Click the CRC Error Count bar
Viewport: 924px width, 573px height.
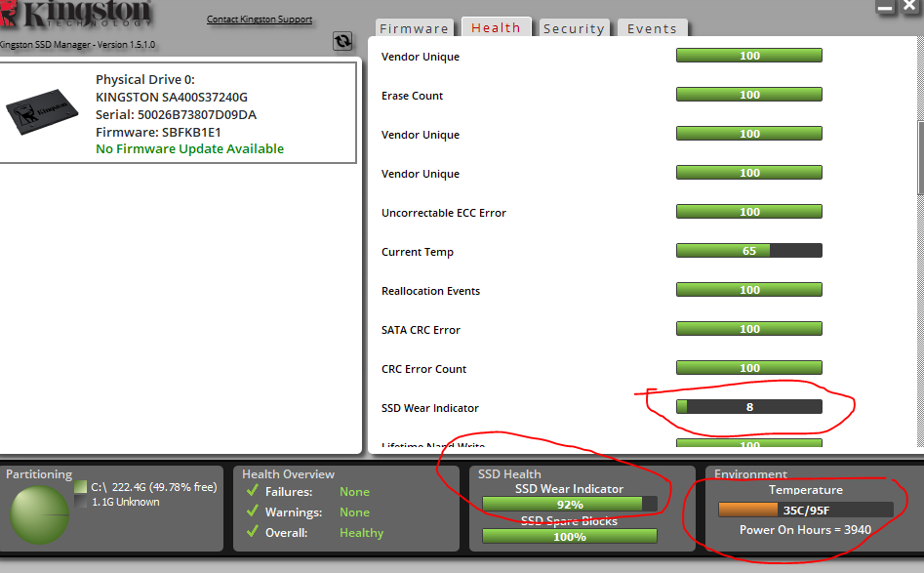click(749, 368)
